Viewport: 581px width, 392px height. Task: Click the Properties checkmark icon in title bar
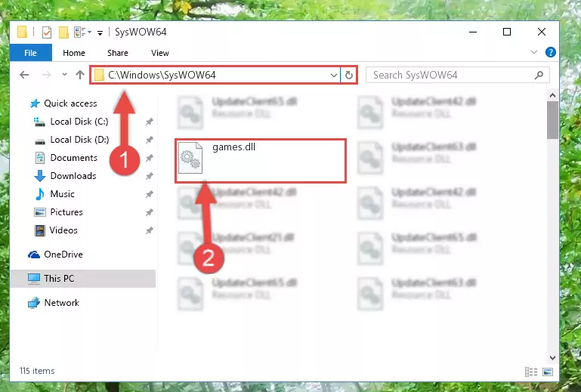tap(47, 32)
